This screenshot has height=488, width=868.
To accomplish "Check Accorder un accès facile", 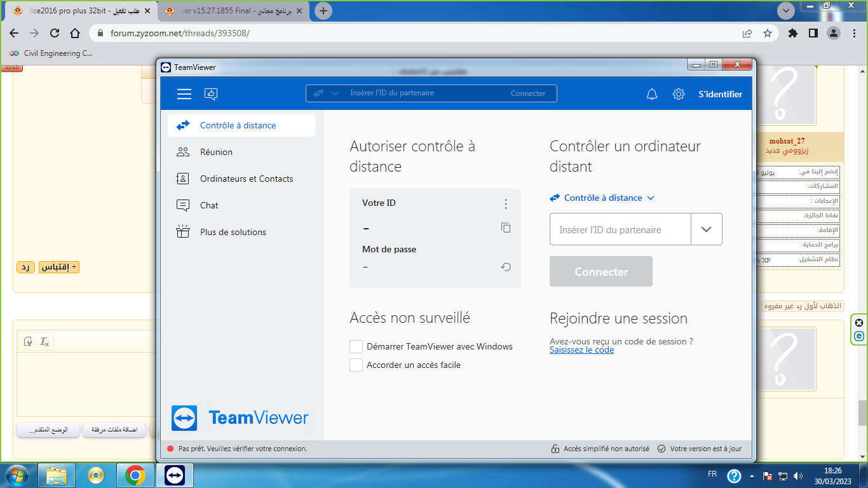I will click(356, 365).
